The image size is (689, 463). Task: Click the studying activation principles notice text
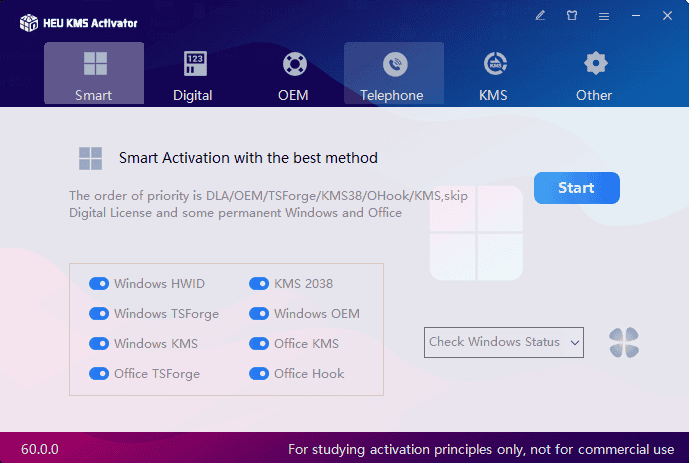[x=481, y=449]
